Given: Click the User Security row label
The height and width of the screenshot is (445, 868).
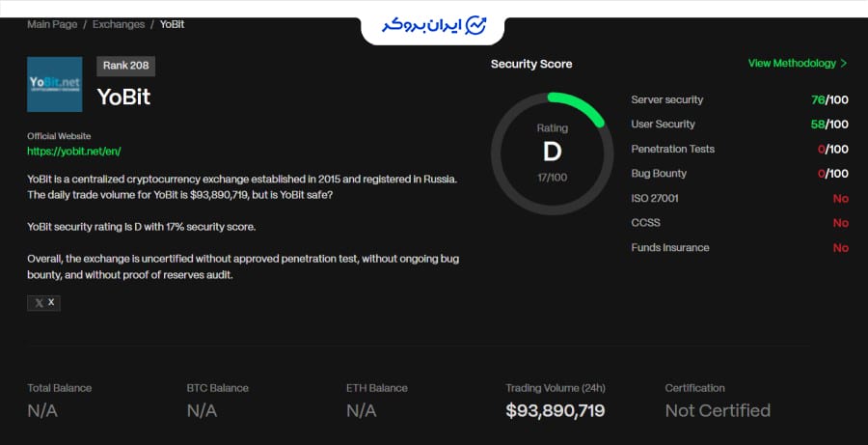Looking at the screenshot, I should pyautogui.click(x=663, y=125).
